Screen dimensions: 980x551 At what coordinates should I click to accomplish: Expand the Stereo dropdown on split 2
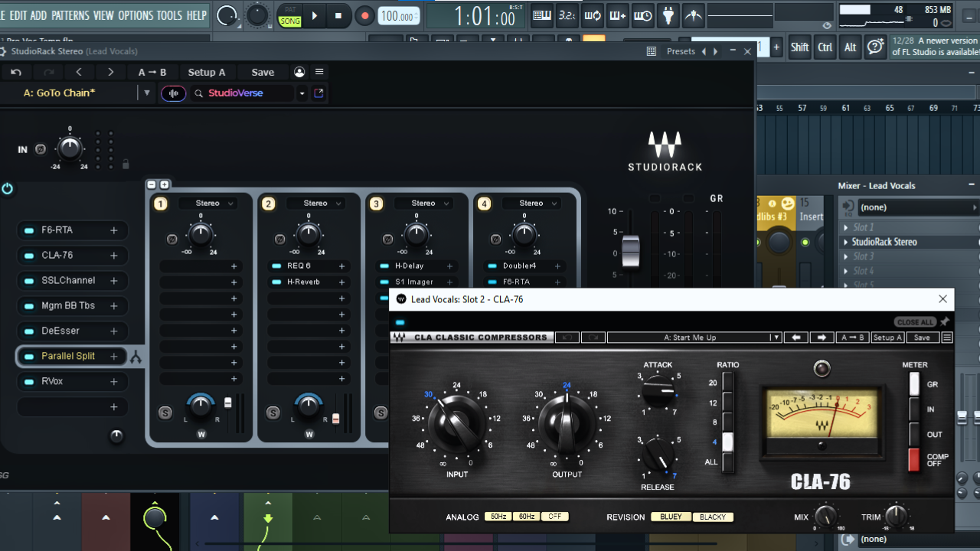[x=315, y=204]
